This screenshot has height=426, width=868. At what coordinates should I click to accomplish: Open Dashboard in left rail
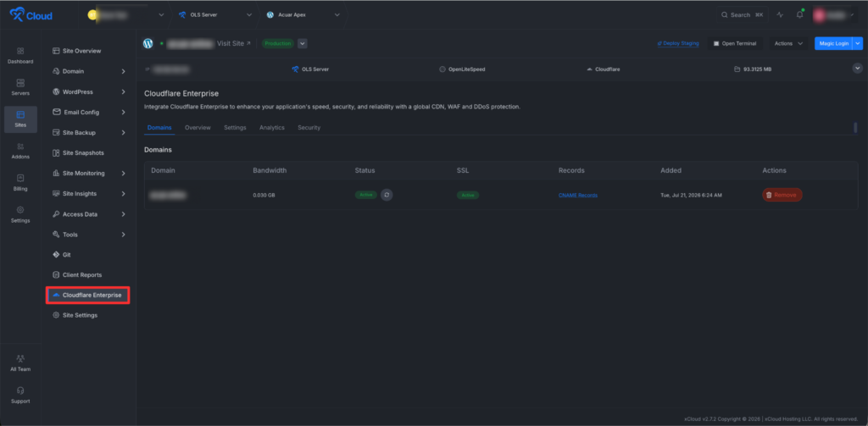(x=20, y=55)
